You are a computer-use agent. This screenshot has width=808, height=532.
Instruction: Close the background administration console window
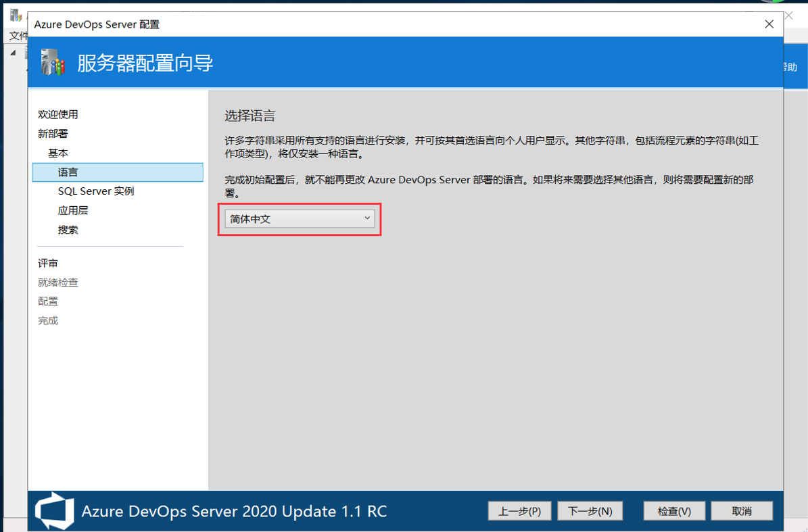coord(789,16)
